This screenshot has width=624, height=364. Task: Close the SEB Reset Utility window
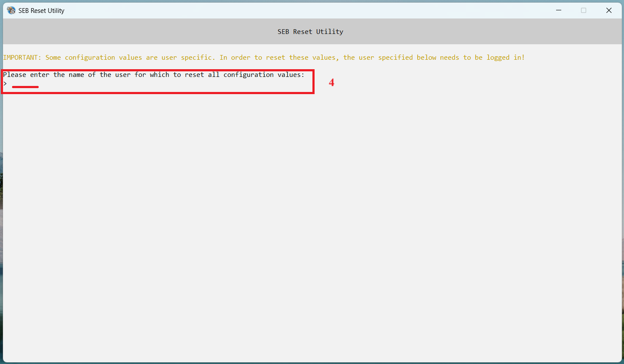[x=609, y=10]
